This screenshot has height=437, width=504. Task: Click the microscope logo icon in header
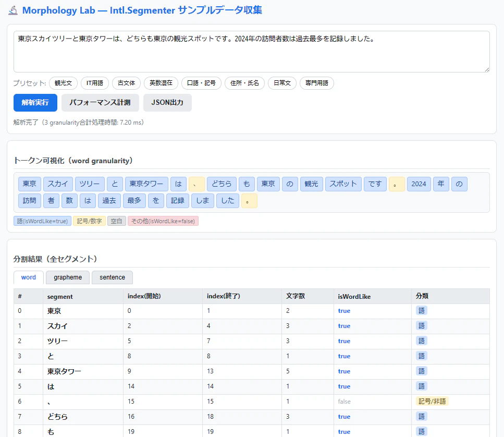pyautogui.click(x=13, y=10)
